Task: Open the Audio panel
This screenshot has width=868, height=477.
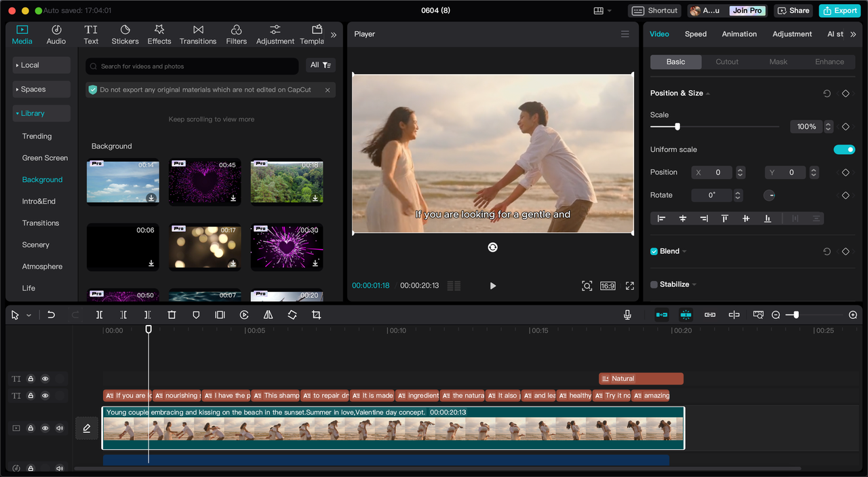Action: pos(56,35)
